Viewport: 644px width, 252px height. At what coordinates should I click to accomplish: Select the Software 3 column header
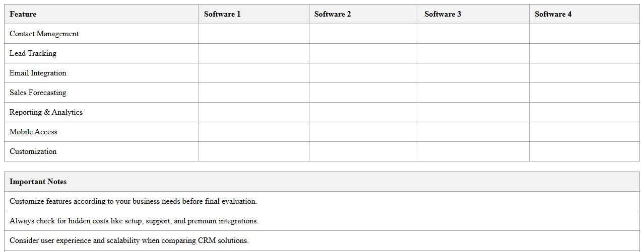443,14
